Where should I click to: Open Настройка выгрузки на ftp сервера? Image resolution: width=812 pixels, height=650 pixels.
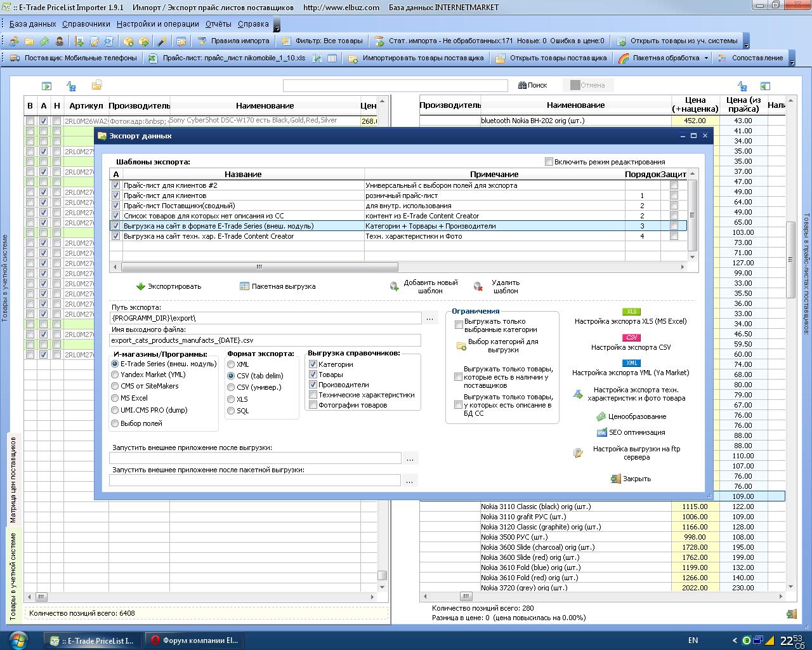628,453
